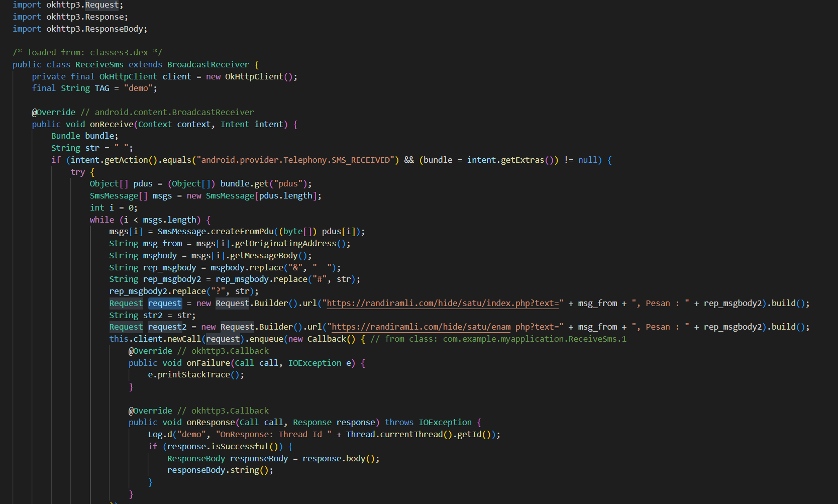Click the String str2 = str line
The image size is (838, 504).
click(x=153, y=315)
